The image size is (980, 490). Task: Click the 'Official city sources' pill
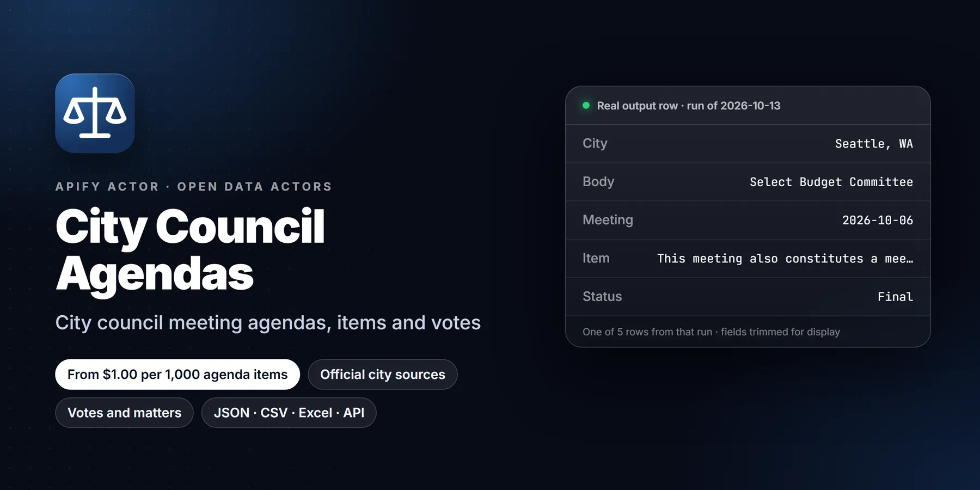click(x=383, y=375)
